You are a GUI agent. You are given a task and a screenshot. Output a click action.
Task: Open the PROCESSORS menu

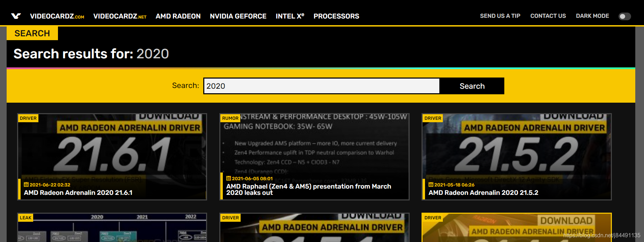click(336, 16)
